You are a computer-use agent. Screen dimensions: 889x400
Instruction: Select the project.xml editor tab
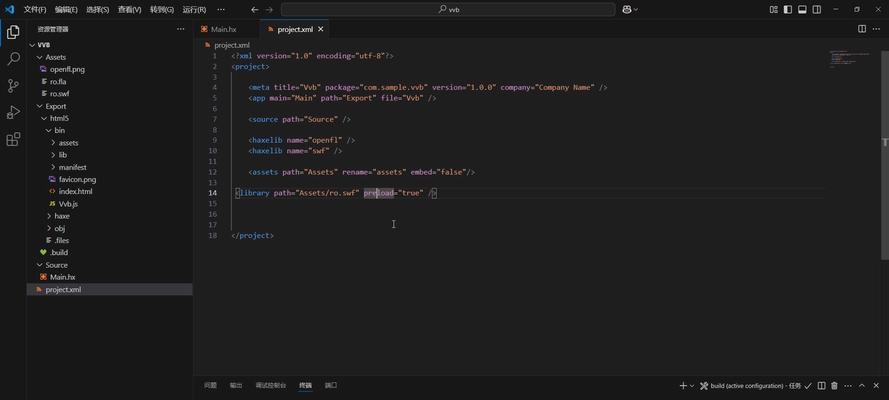point(294,29)
